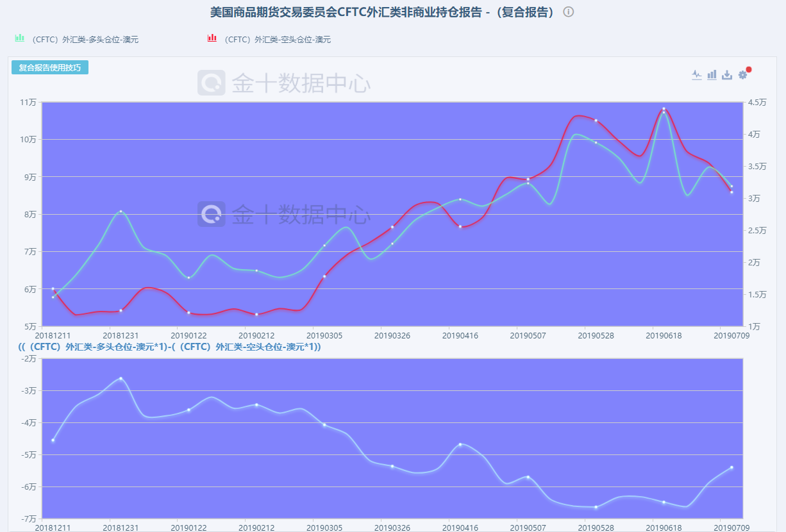Click the difference formula label above lower chart
This screenshot has height=532, width=786.
pos(169,347)
